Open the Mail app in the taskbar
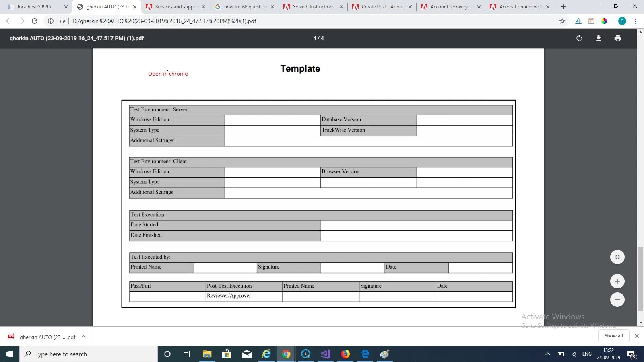Image resolution: width=644 pixels, height=362 pixels. click(246, 354)
